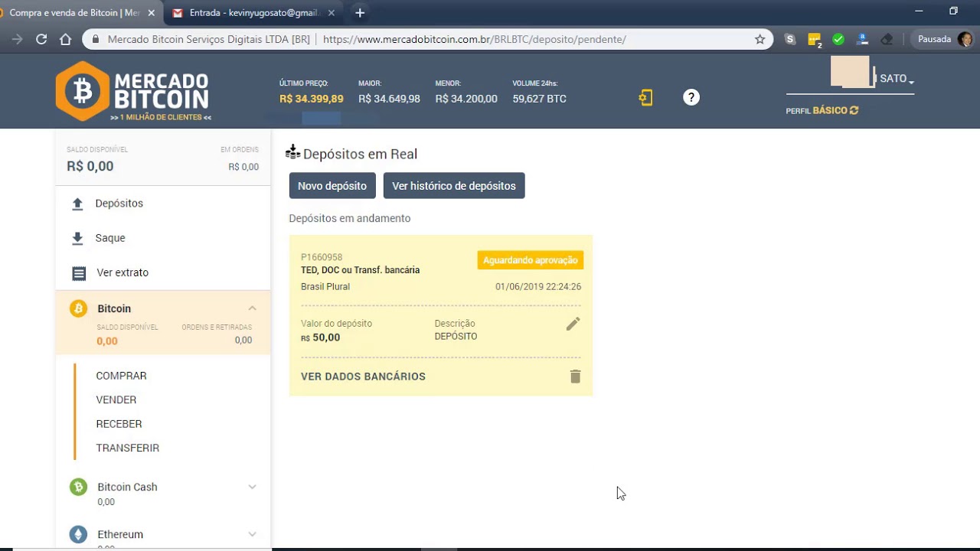Go forward with browser arrow

[17, 39]
